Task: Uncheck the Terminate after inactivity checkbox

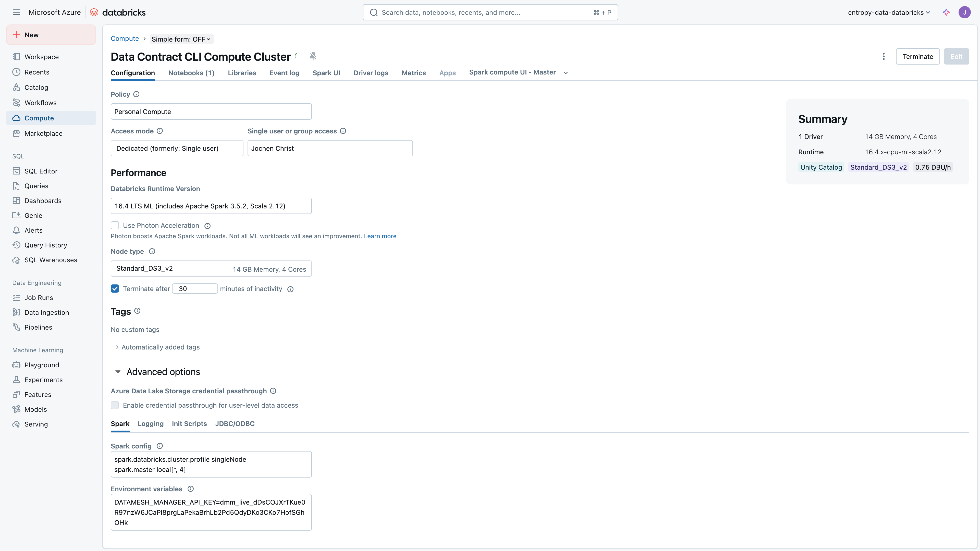Action: 115,289
